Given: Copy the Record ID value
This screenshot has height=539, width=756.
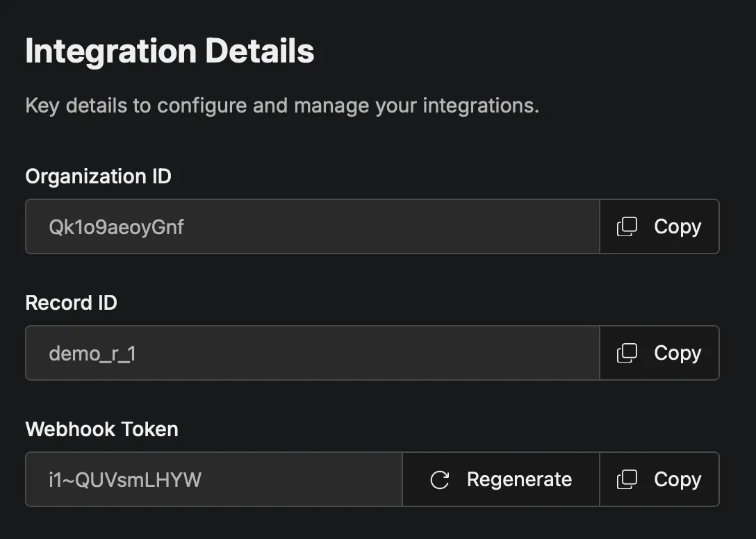Looking at the screenshot, I should pos(659,353).
